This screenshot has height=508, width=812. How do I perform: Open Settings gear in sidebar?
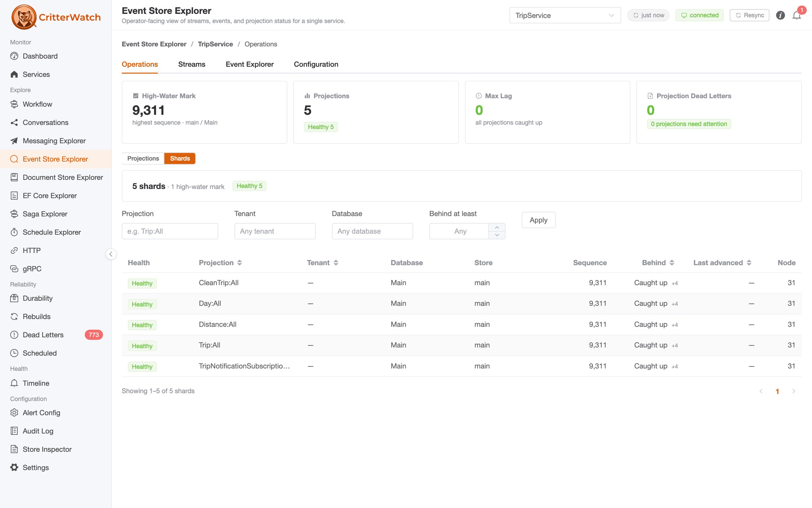coord(14,467)
